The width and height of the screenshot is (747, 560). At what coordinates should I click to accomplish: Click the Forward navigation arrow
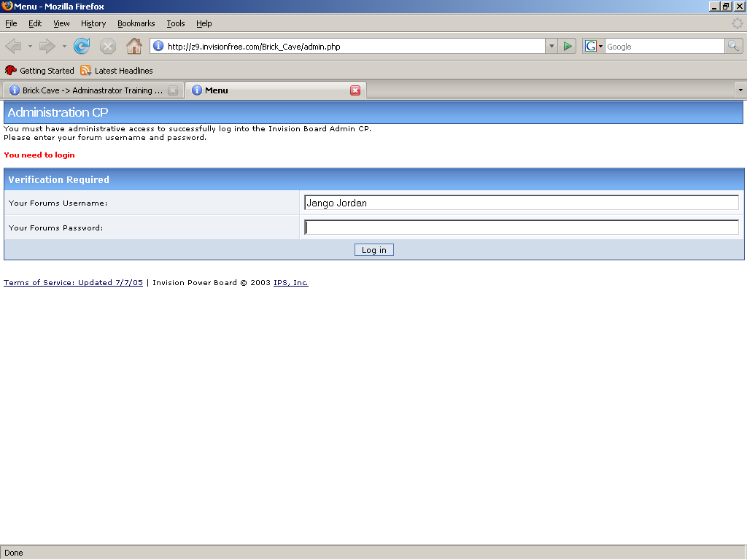pyautogui.click(x=47, y=46)
